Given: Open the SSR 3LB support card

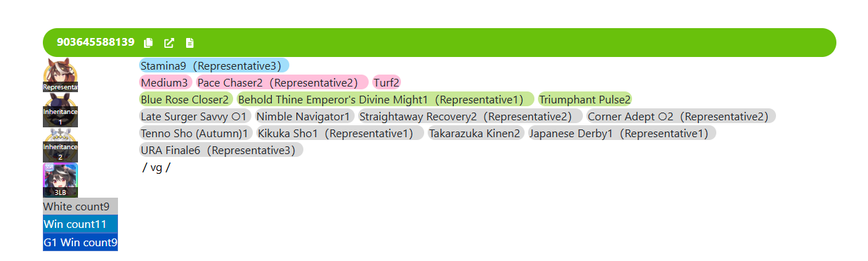Looking at the screenshot, I should [60, 180].
